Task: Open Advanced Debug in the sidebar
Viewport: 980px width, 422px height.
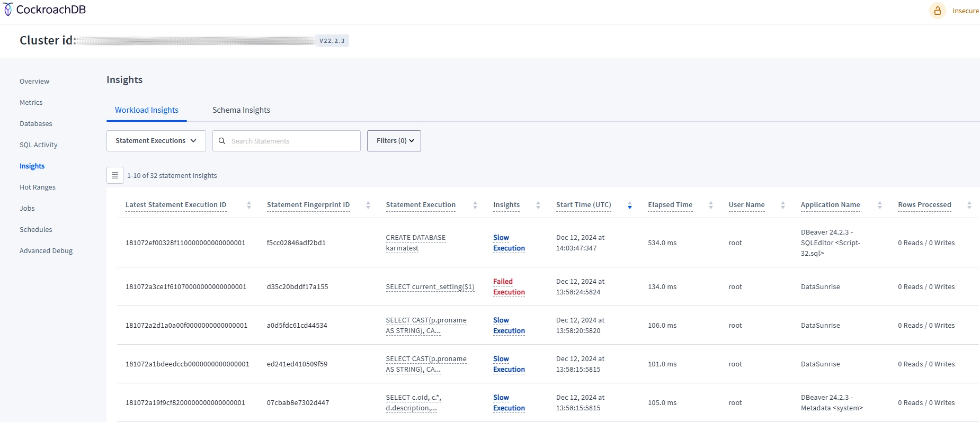Action: click(46, 250)
